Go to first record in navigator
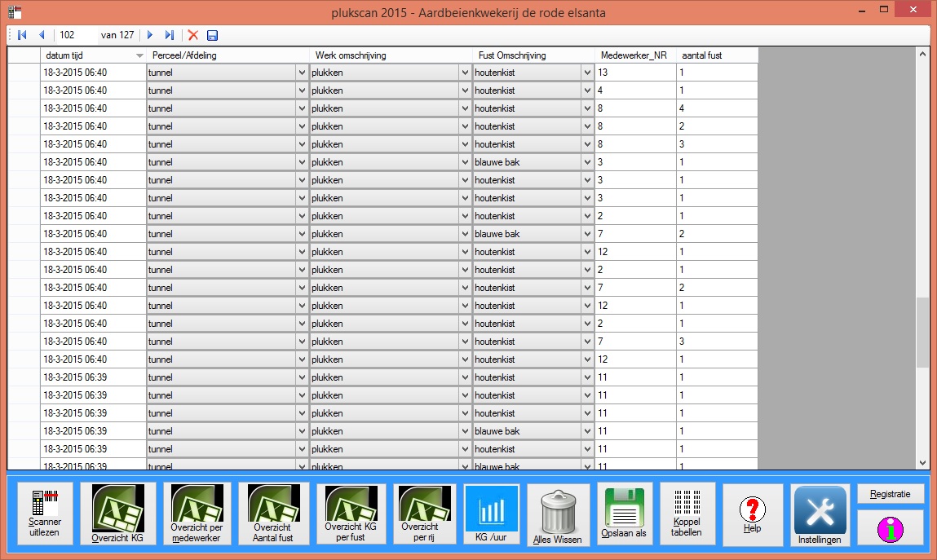 click(x=22, y=35)
